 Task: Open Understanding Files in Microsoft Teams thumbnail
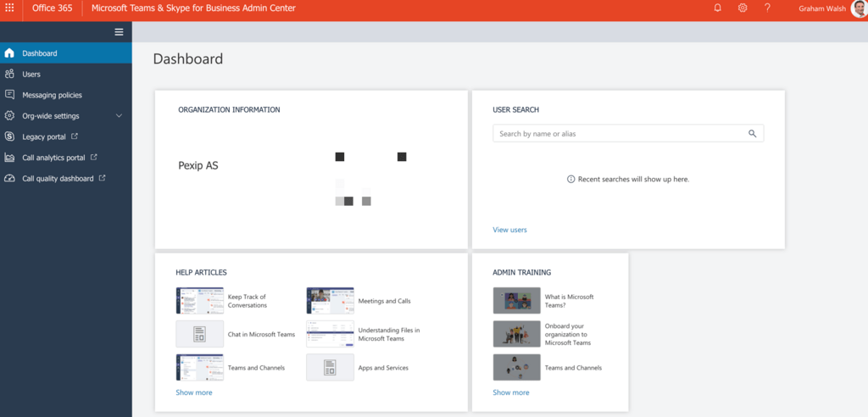330,334
